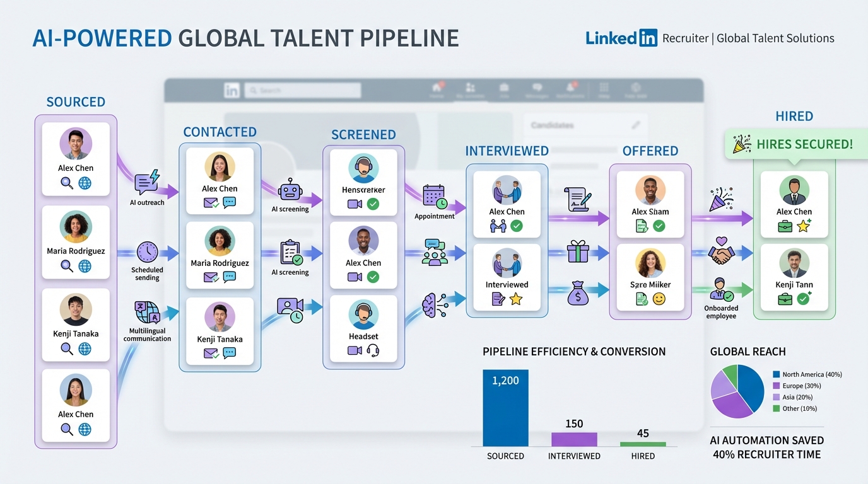Click the North America legend color swatch
The height and width of the screenshot is (484, 868).
(x=777, y=374)
